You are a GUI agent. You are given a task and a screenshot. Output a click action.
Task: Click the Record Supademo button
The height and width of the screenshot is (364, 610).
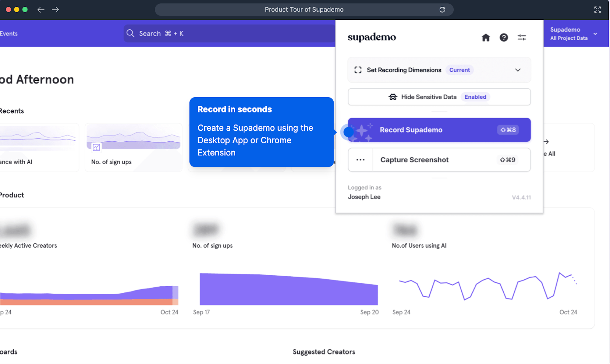tap(439, 130)
